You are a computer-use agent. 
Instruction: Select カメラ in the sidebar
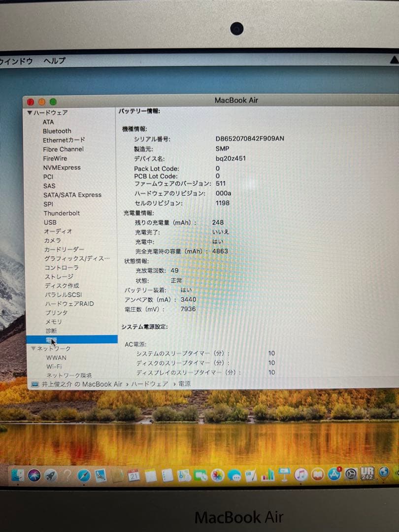(x=53, y=240)
